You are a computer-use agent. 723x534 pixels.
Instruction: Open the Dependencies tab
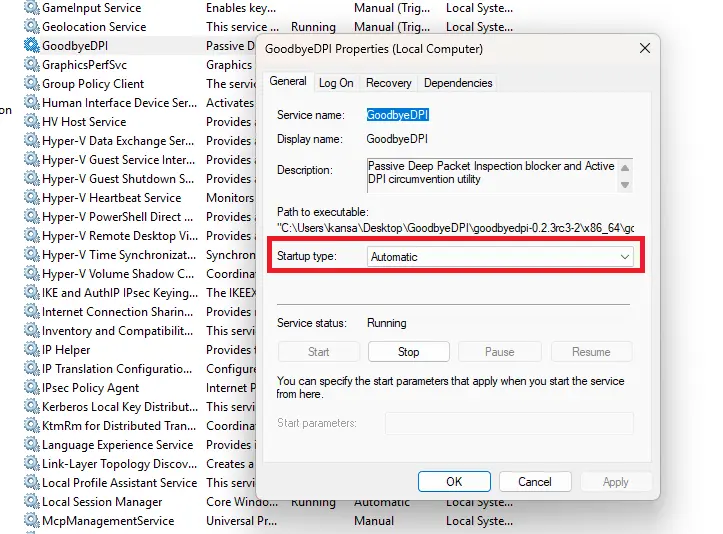click(458, 83)
